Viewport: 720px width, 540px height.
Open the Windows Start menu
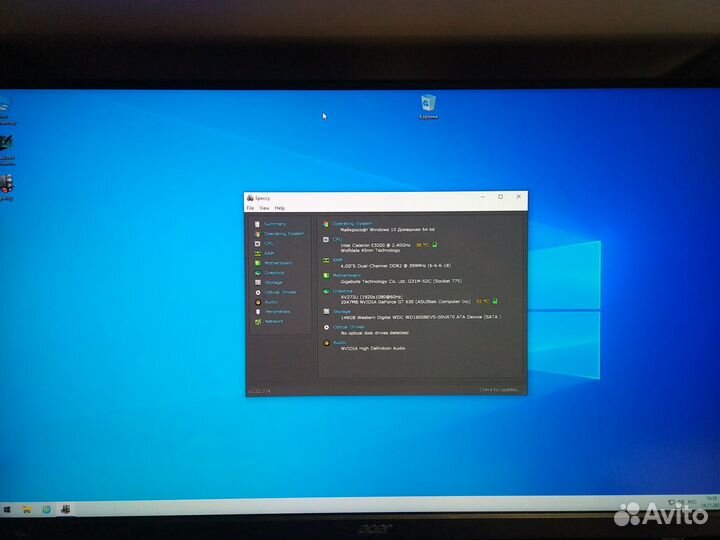pyautogui.click(x=7, y=509)
